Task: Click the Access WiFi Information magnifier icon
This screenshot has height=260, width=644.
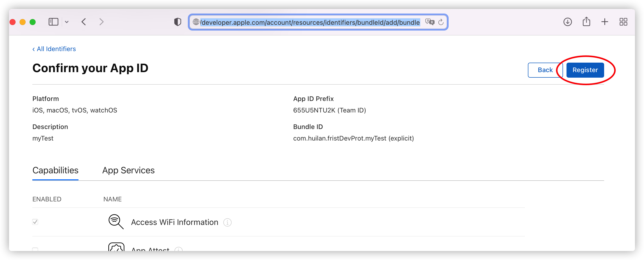Action: pos(116,222)
